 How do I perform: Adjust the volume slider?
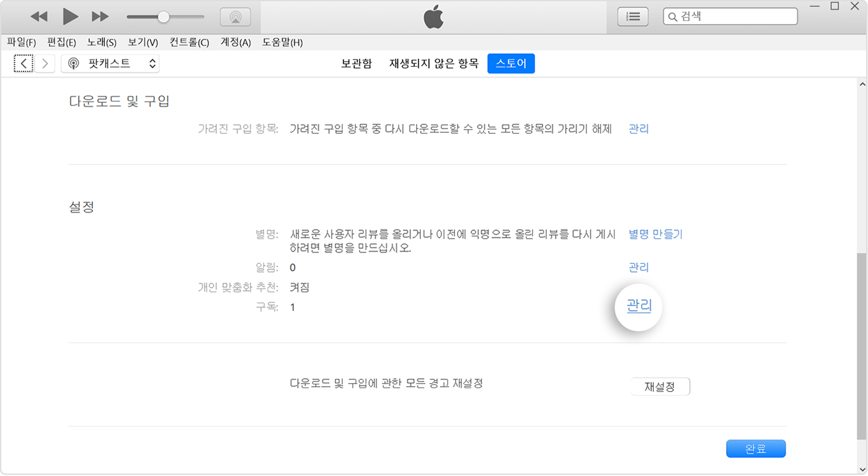pos(162,16)
